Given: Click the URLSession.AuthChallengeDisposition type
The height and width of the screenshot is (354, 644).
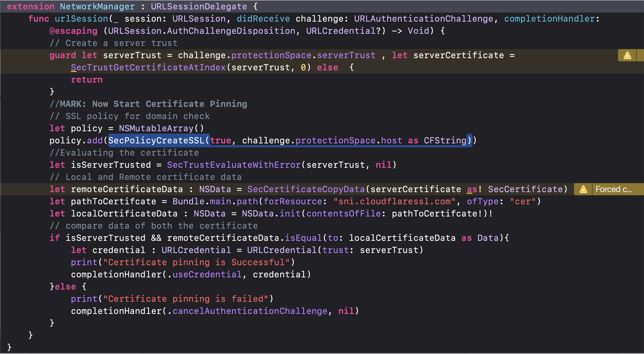Looking at the screenshot, I should (x=202, y=31).
